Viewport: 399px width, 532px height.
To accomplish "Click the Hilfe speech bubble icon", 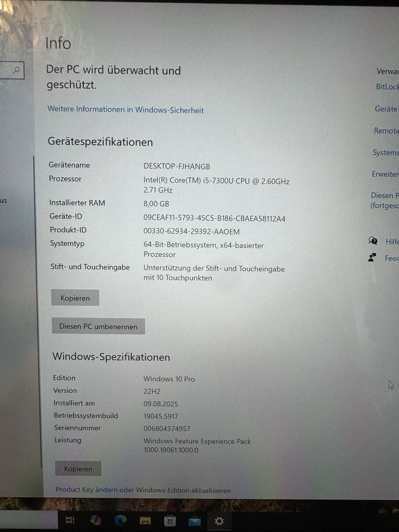I will tap(373, 241).
